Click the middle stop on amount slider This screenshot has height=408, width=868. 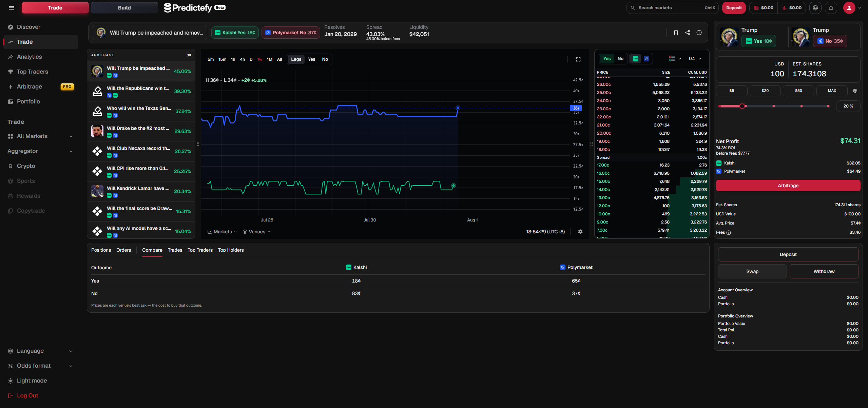(x=774, y=106)
